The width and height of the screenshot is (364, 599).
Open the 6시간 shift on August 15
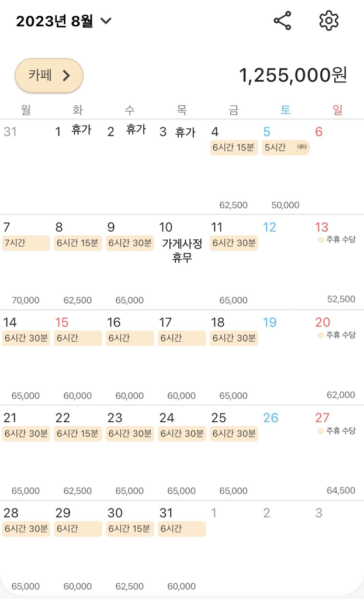point(78,338)
